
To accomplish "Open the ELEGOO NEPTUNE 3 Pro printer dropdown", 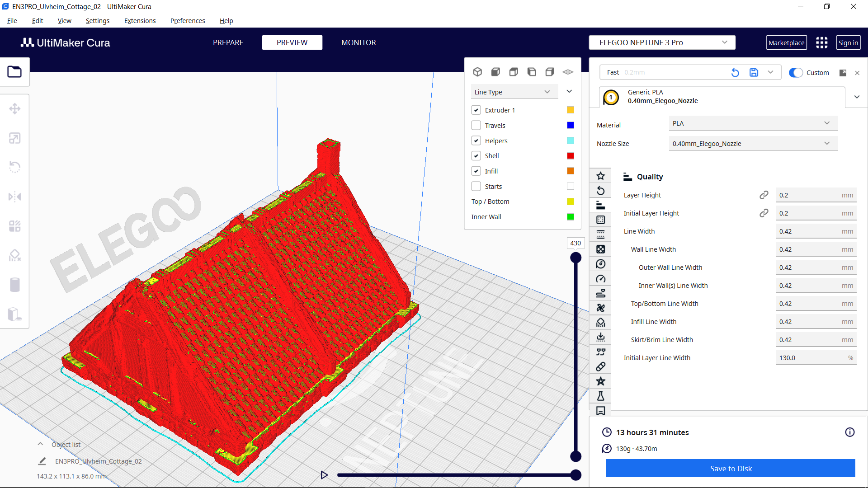I will tap(661, 42).
